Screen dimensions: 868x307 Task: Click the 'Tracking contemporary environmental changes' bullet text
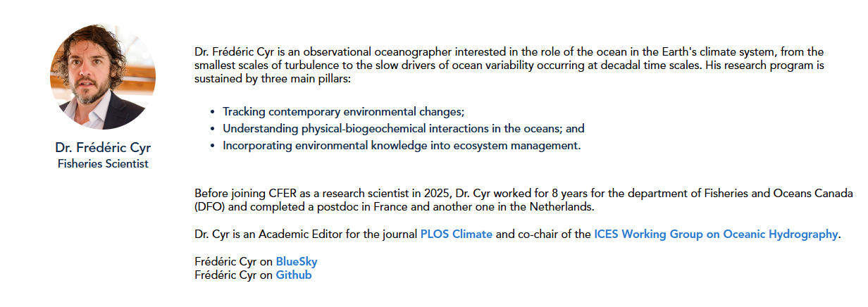pos(344,112)
